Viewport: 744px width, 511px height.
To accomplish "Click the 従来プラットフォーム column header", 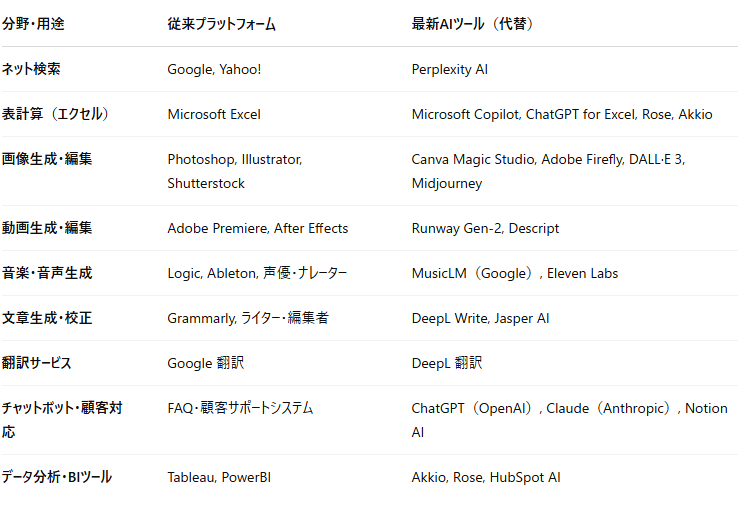I will tap(221, 23).
